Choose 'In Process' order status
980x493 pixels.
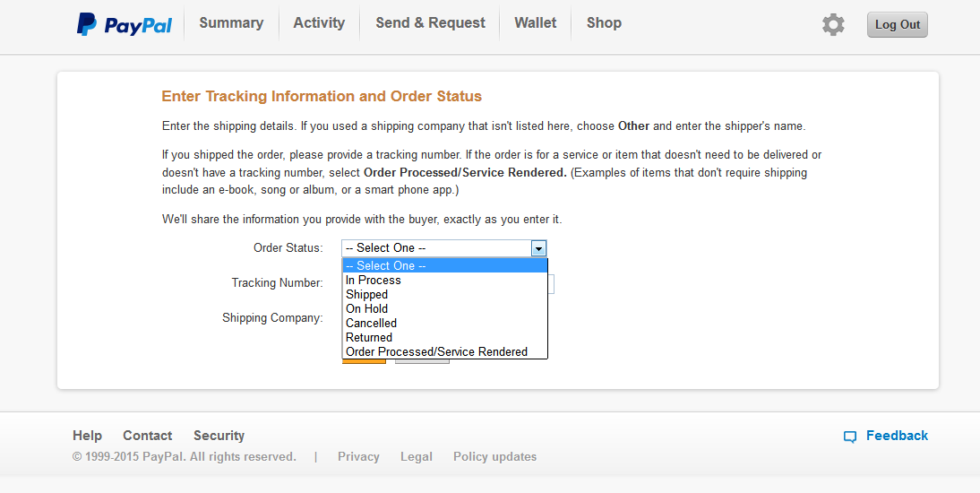point(444,281)
